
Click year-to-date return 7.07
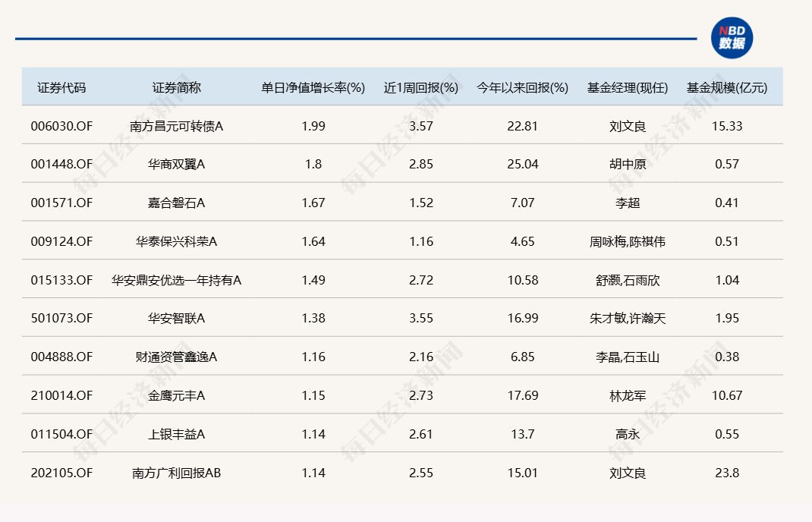(523, 203)
